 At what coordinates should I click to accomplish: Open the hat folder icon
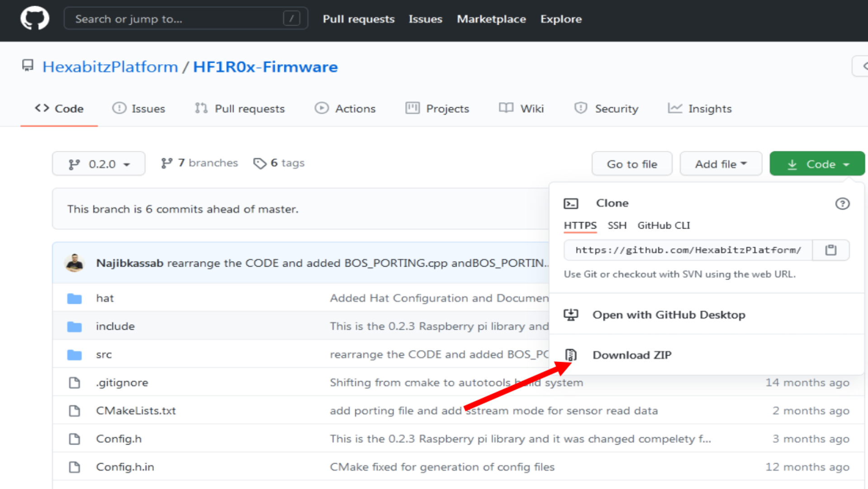74,298
